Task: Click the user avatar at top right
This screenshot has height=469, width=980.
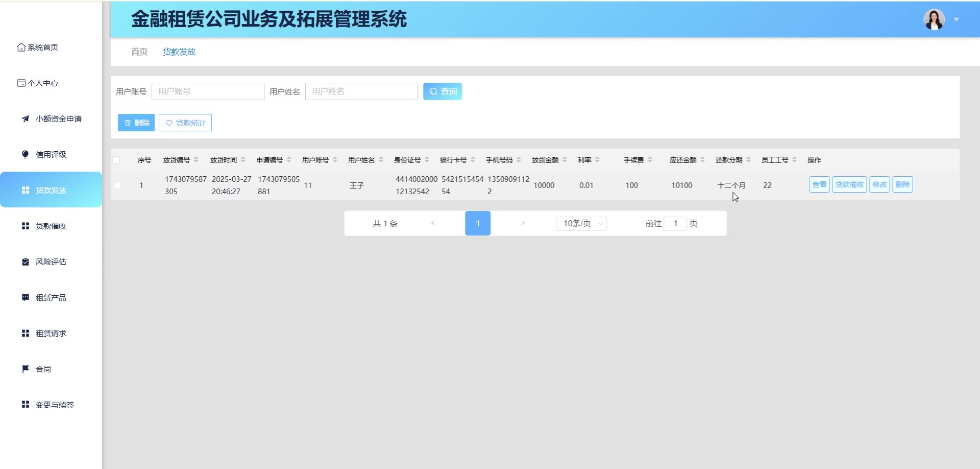Action: point(934,19)
